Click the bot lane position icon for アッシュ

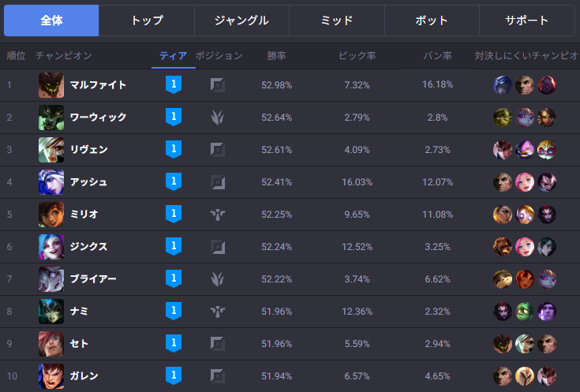click(x=218, y=182)
